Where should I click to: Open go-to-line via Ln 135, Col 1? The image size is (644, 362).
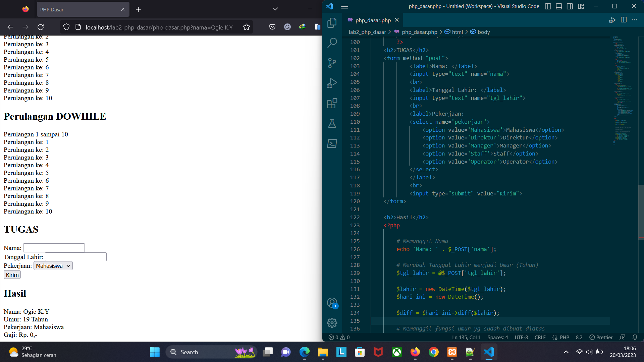[x=466, y=337]
